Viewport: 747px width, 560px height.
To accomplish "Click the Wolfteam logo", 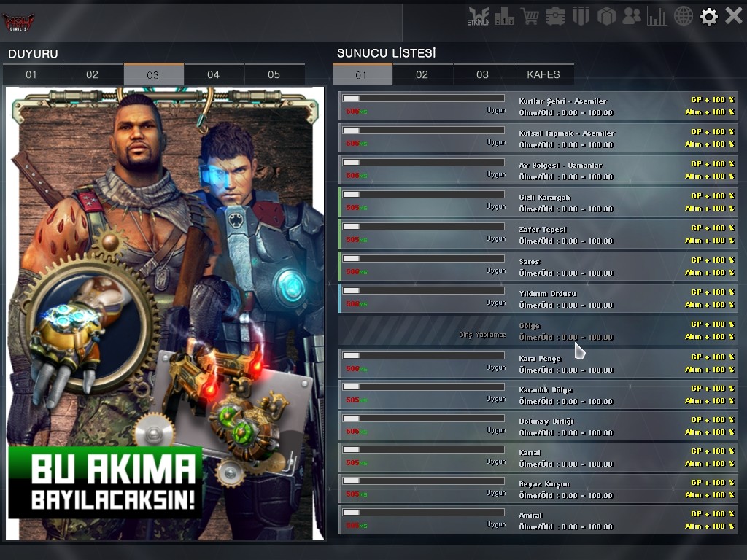I will 18,22.
